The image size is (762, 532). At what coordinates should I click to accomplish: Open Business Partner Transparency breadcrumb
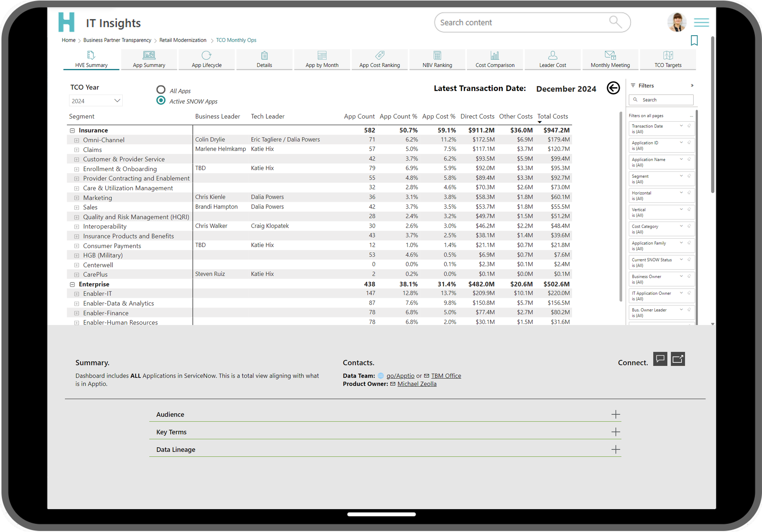click(x=117, y=40)
